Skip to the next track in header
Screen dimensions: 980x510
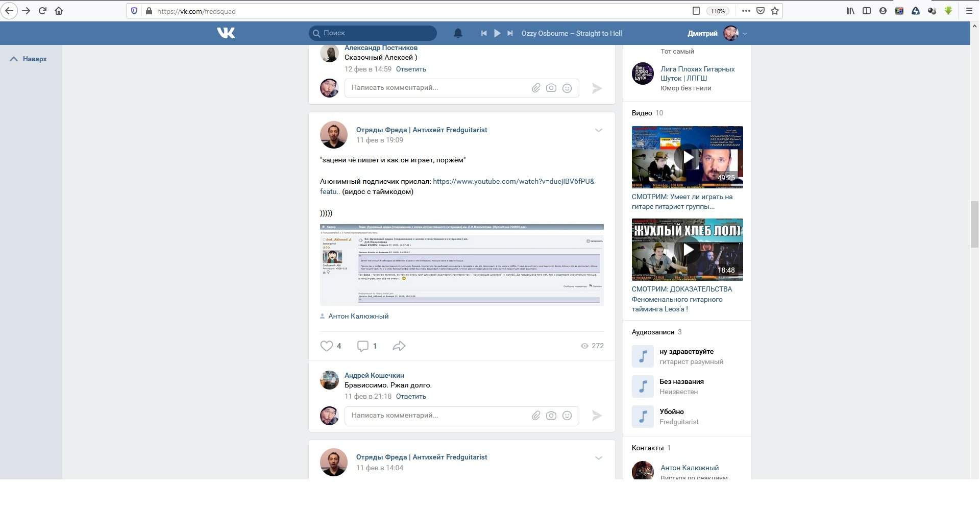click(x=510, y=33)
